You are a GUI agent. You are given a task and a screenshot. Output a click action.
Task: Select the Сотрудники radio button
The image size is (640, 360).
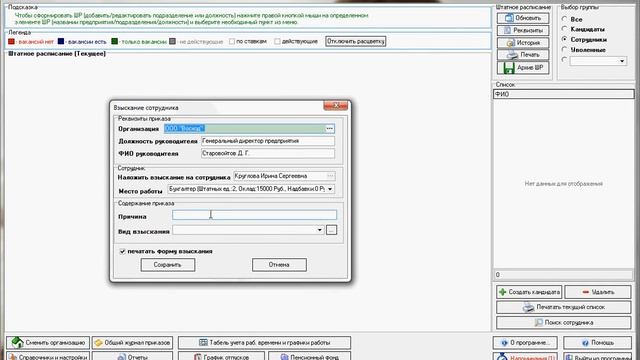(564, 39)
